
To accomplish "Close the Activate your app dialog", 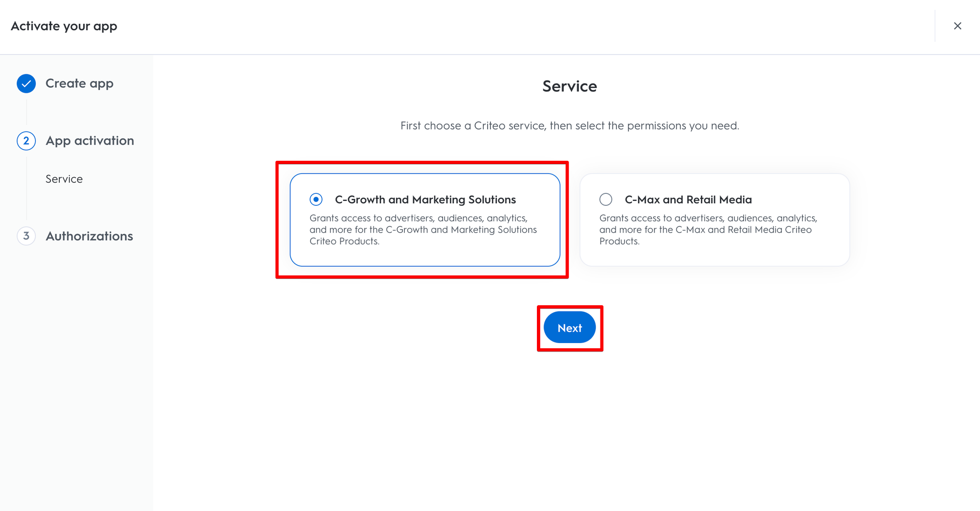I will [957, 26].
